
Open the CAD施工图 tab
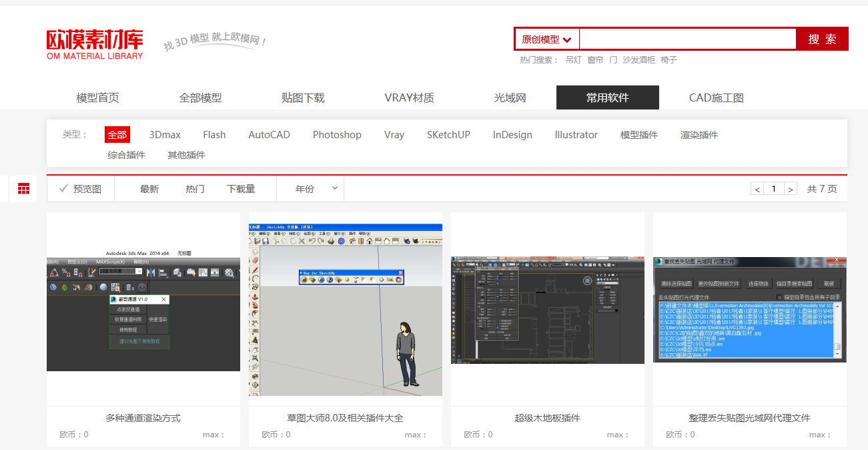[717, 97]
